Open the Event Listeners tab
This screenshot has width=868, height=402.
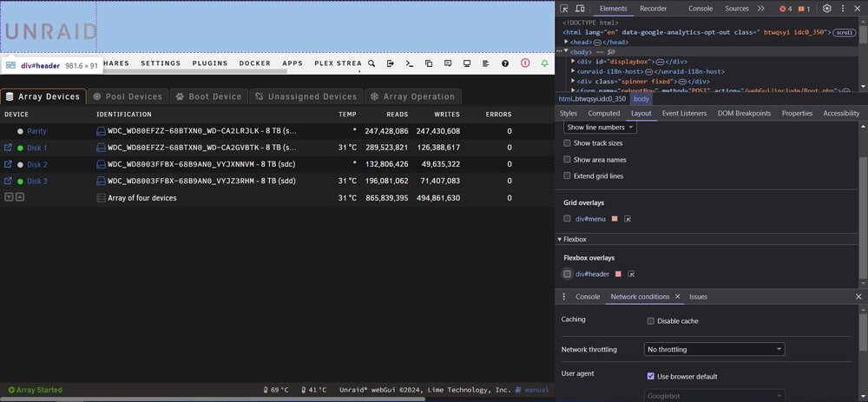click(x=684, y=113)
